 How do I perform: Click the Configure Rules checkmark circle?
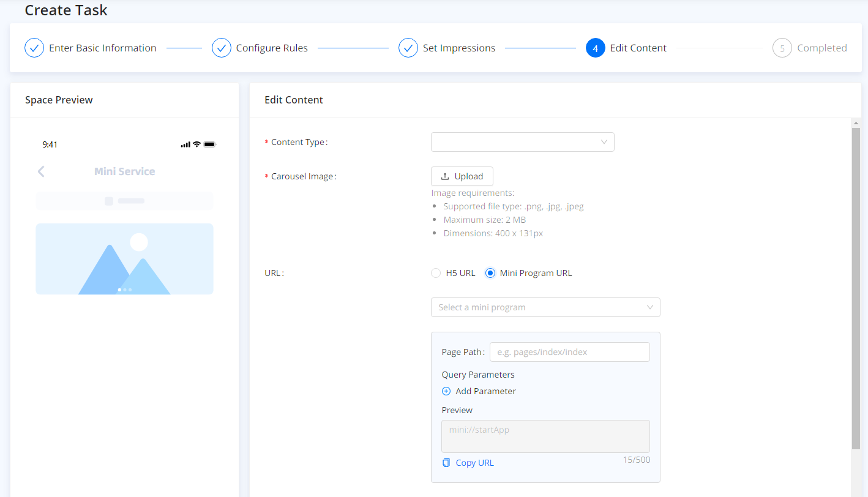221,48
